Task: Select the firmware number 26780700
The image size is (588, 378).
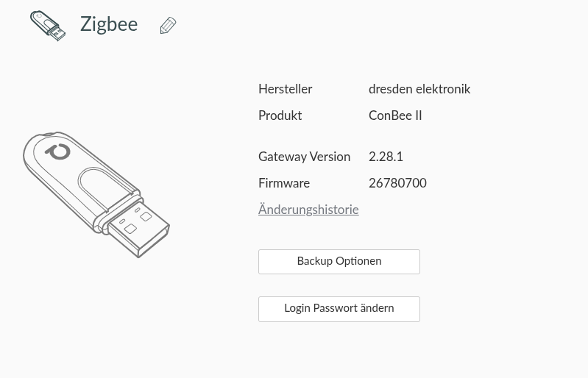Action: [397, 183]
